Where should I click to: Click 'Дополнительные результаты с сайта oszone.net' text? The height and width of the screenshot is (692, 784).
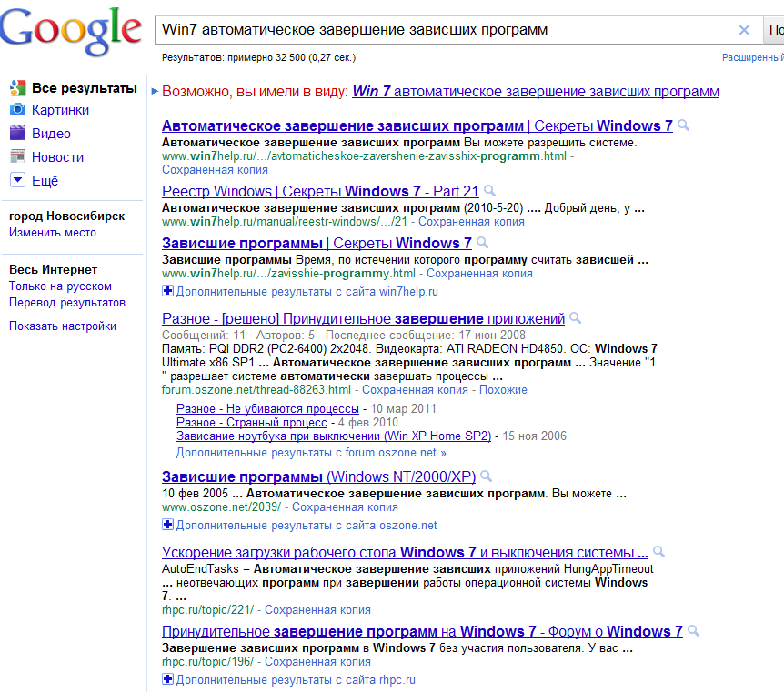pyautogui.click(x=307, y=526)
